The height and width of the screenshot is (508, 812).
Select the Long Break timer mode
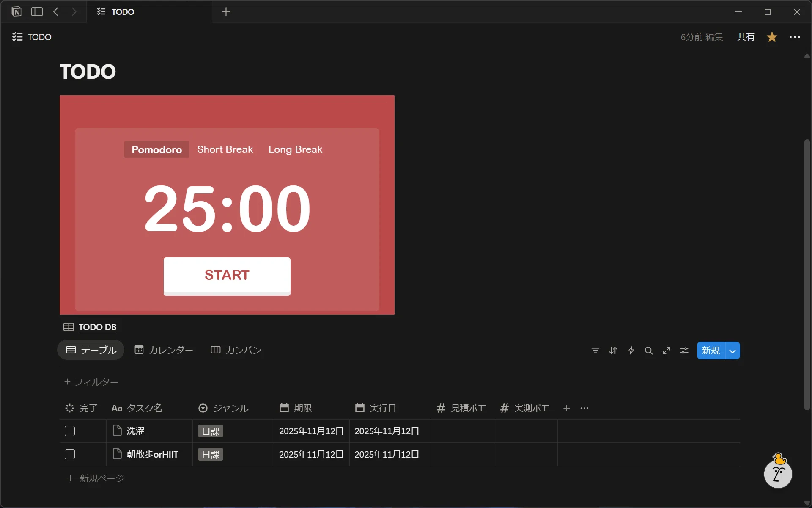tap(295, 149)
